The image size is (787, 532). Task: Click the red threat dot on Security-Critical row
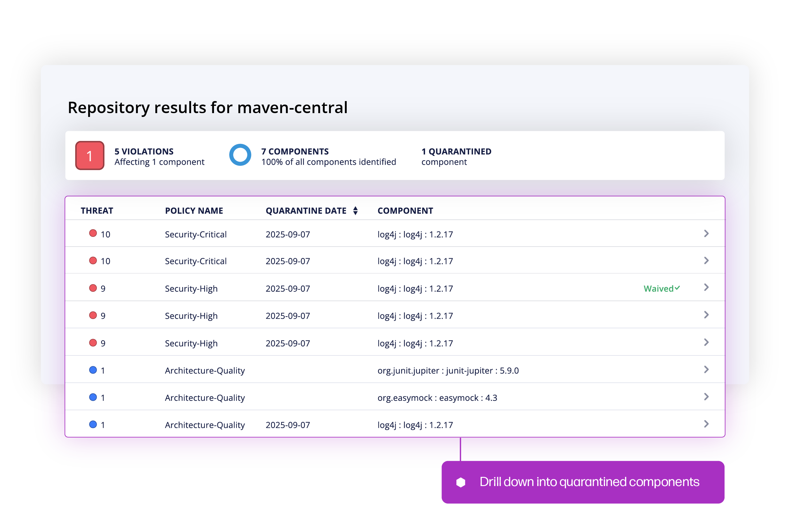click(x=93, y=233)
